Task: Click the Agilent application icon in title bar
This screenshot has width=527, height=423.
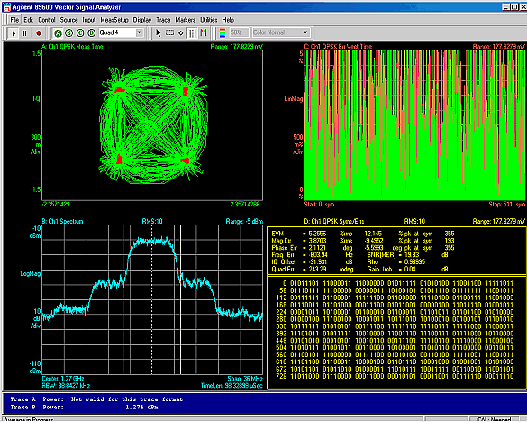Action: pos(6,7)
